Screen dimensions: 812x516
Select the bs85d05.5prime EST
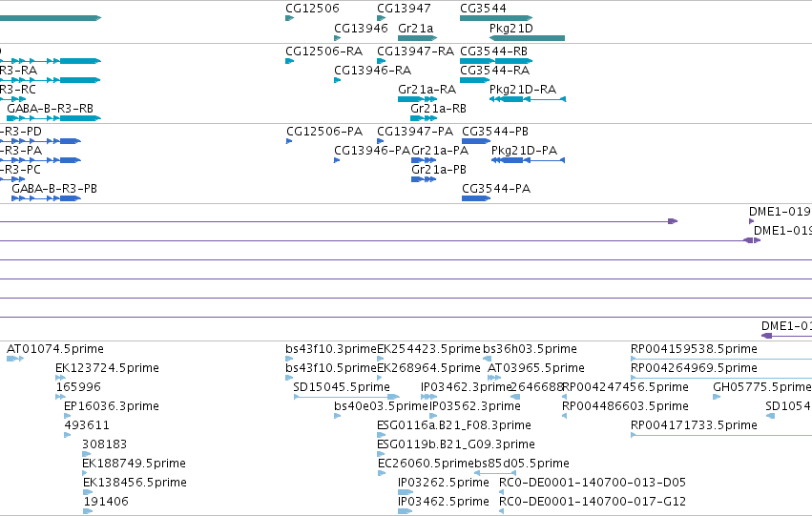[x=522, y=464]
